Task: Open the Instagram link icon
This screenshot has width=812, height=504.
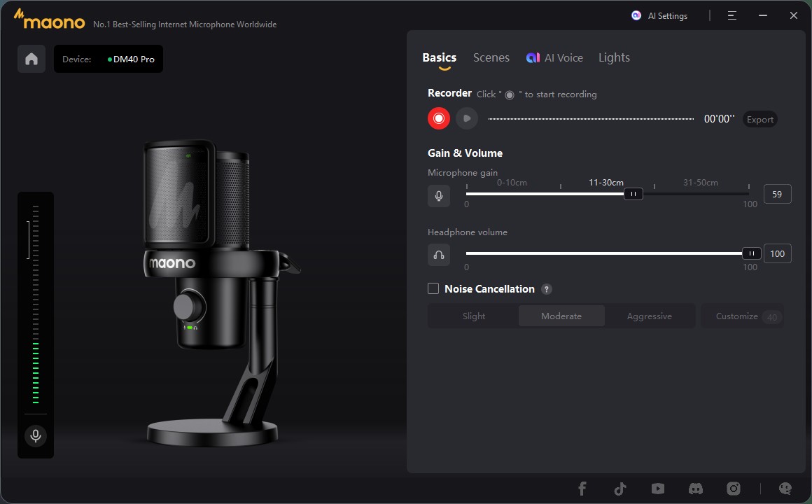Action: tap(733, 489)
